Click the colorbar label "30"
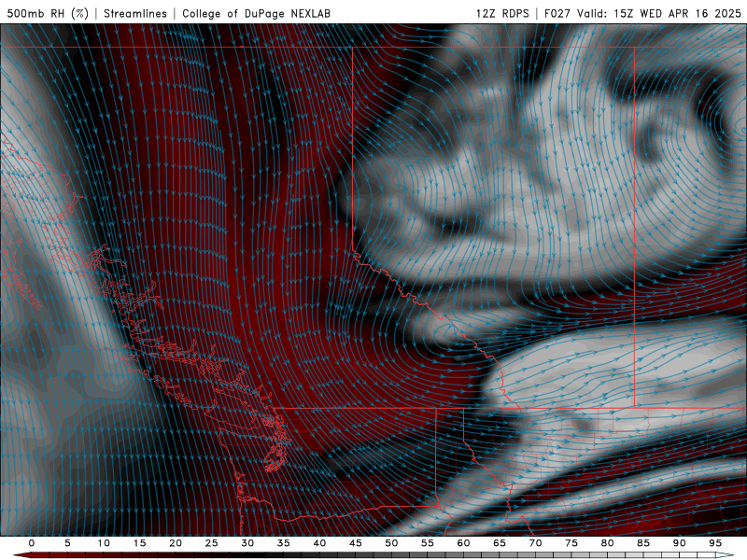This screenshot has width=747, height=560. point(247,543)
